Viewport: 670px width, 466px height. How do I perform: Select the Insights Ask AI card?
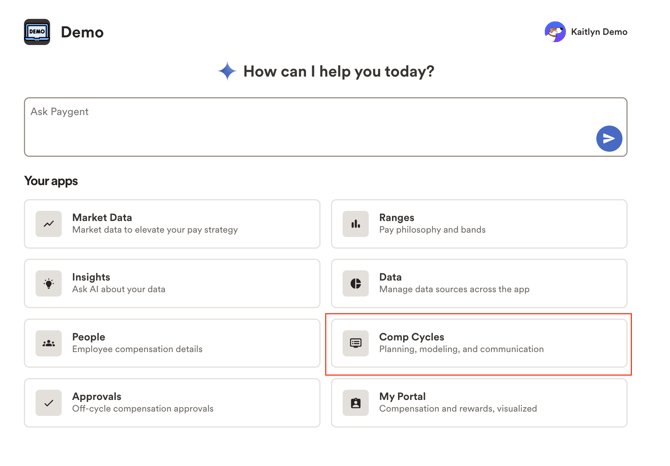coord(172,283)
